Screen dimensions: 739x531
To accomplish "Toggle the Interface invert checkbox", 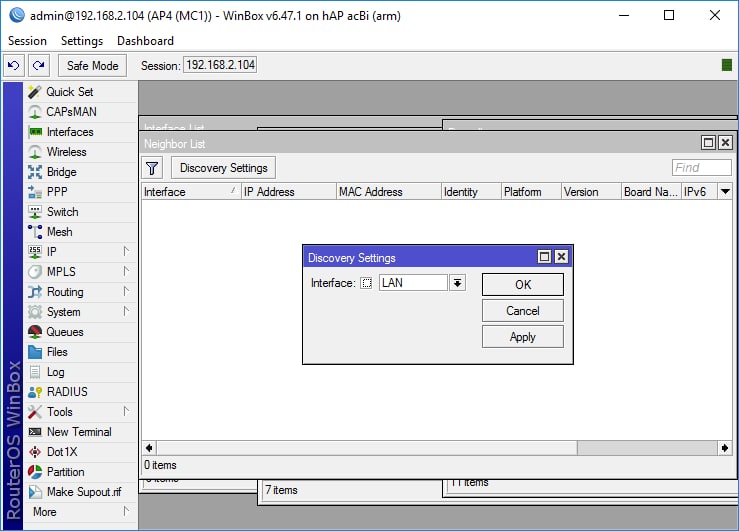I will pyautogui.click(x=366, y=283).
